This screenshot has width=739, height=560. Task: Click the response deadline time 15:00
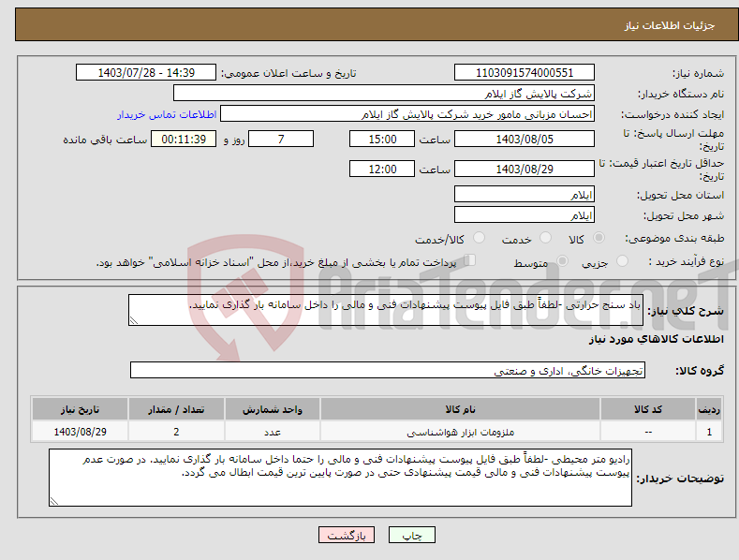click(382, 139)
